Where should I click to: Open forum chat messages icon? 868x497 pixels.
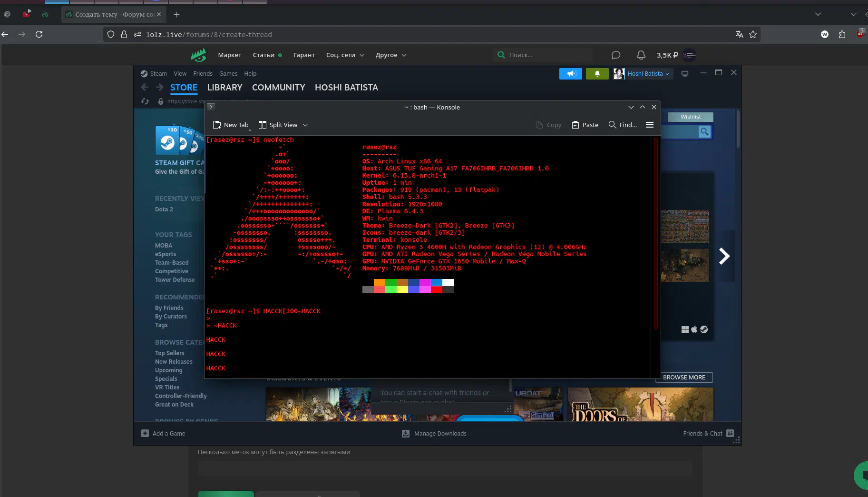(616, 55)
